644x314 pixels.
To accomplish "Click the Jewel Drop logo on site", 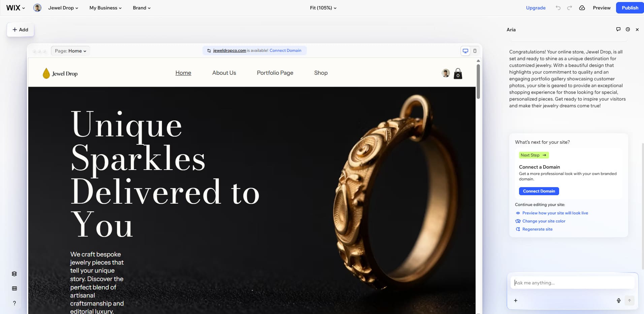I will pyautogui.click(x=60, y=73).
